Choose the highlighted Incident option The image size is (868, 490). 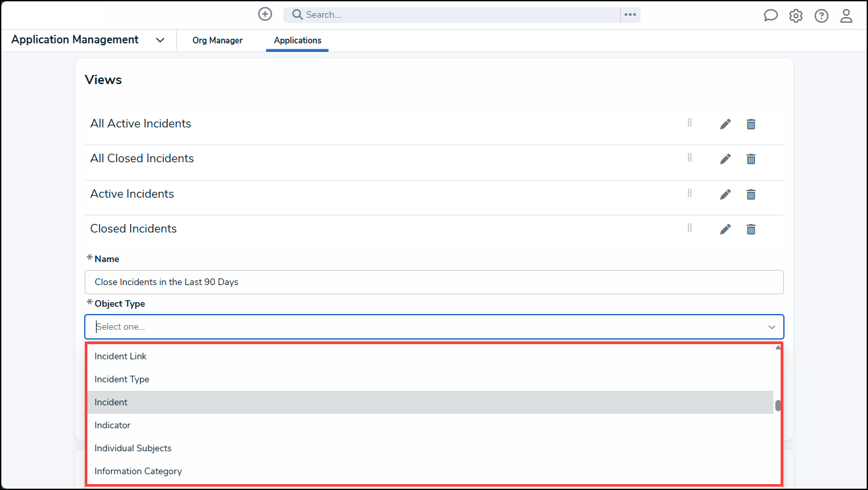(x=430, y=402)
